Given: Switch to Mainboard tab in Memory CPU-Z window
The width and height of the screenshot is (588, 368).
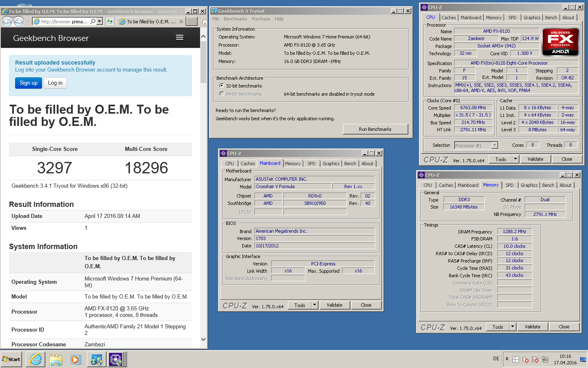Looking at the screenshot, I should click(x=468, y=185).
